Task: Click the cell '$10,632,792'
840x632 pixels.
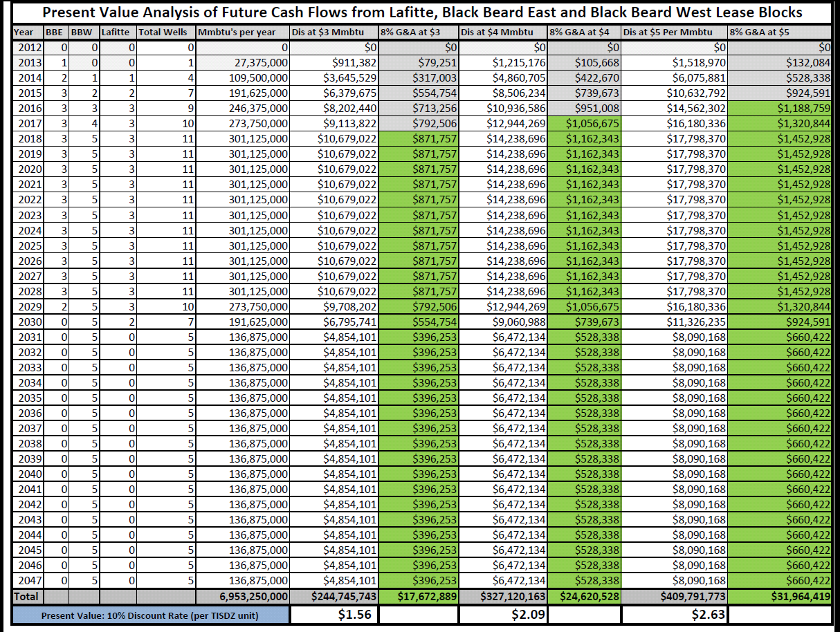Action: click(x=675, y=93)
